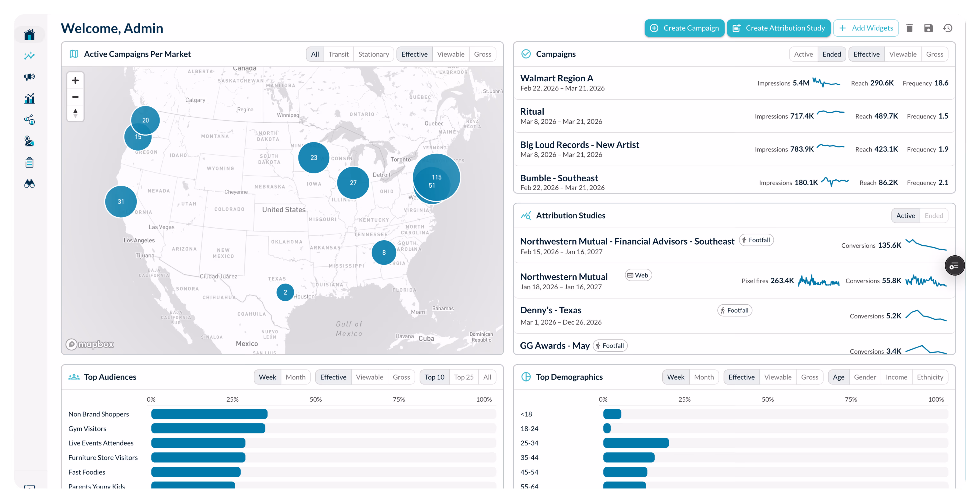Image resolution: width=980 pixels, height=503 pixels.
Task: Open the bar chart reports sidebar icon
Action: pos(29,99)
